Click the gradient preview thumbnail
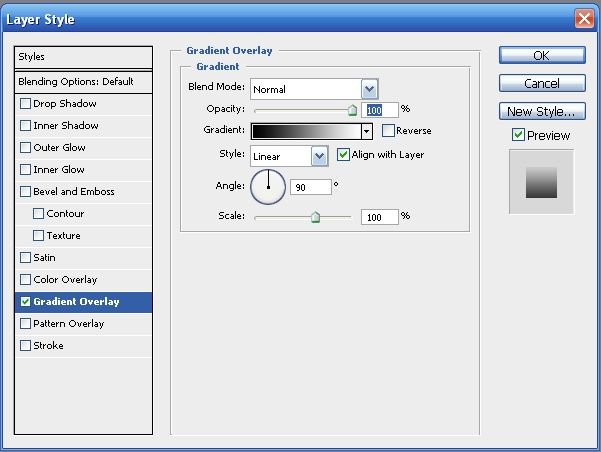 (x=541, y=182)
